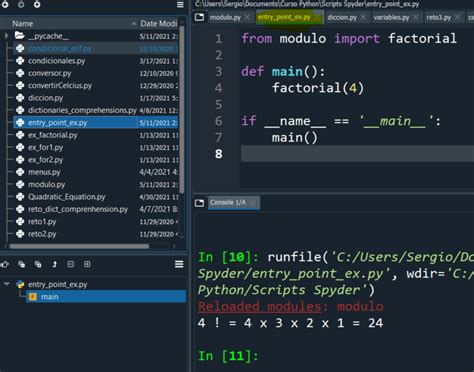This screenshot has width=474, height=372.
Task: Select diccion.py in file list
Action: [x=96, y=98]
